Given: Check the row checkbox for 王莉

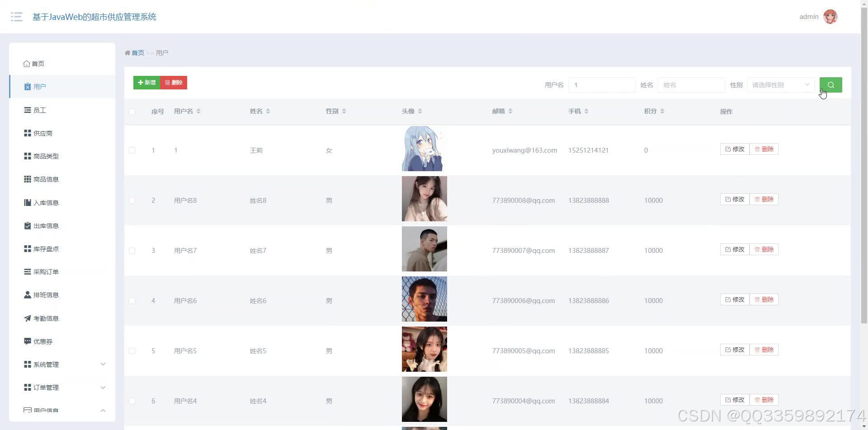Looking at the screenshot, I should tap(132, 150).
